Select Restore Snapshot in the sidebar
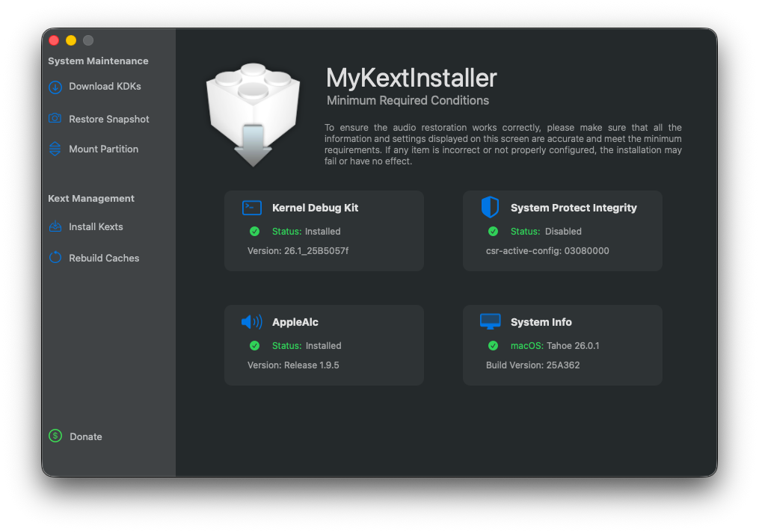The height and width of the screenshot is (532, 759). (x=109, y=120)
